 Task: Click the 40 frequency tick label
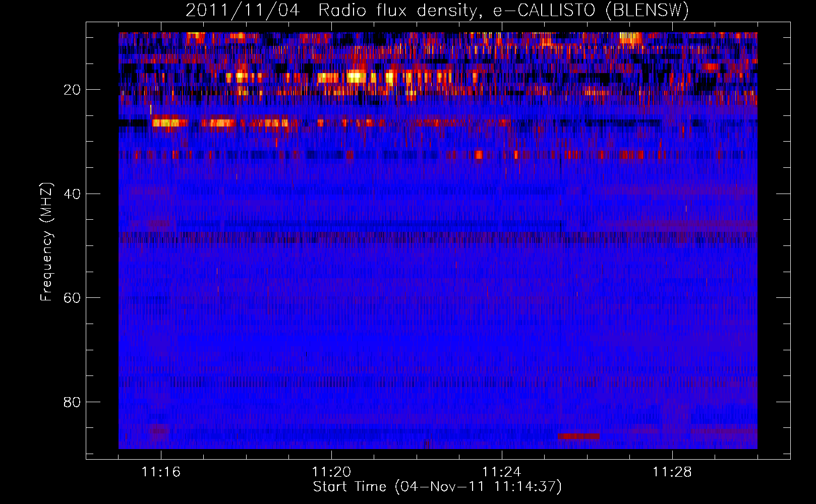(72, 194)
